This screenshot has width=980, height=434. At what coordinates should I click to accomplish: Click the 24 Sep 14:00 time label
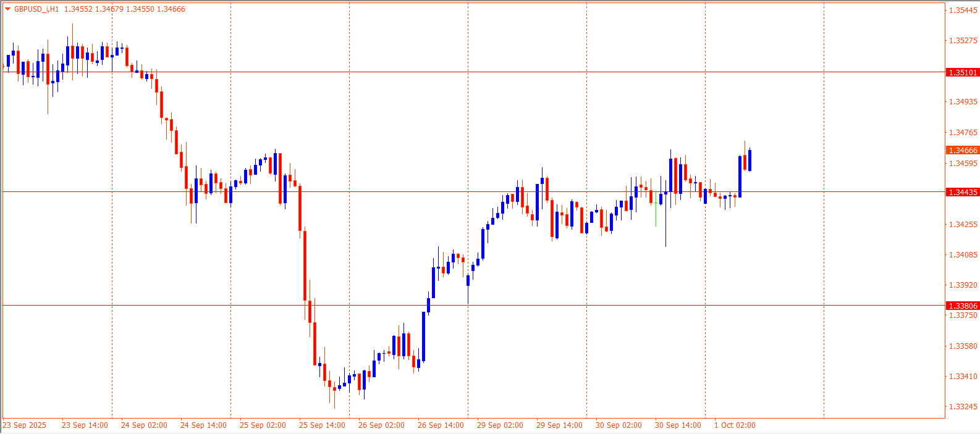[x=203, y=425]
